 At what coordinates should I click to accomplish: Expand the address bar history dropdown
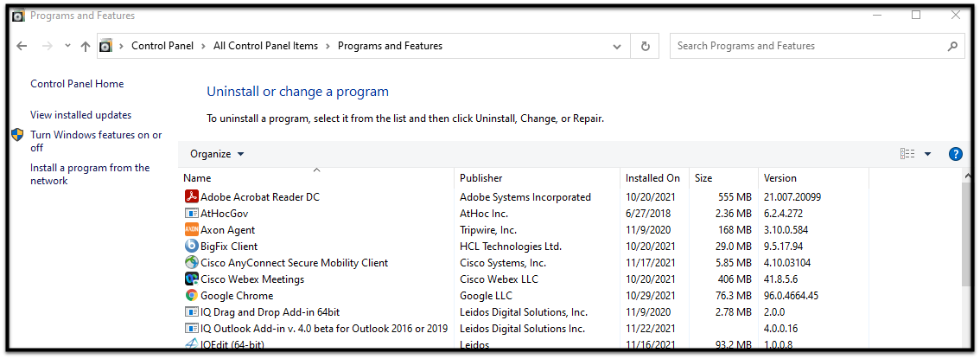(616, 46)
